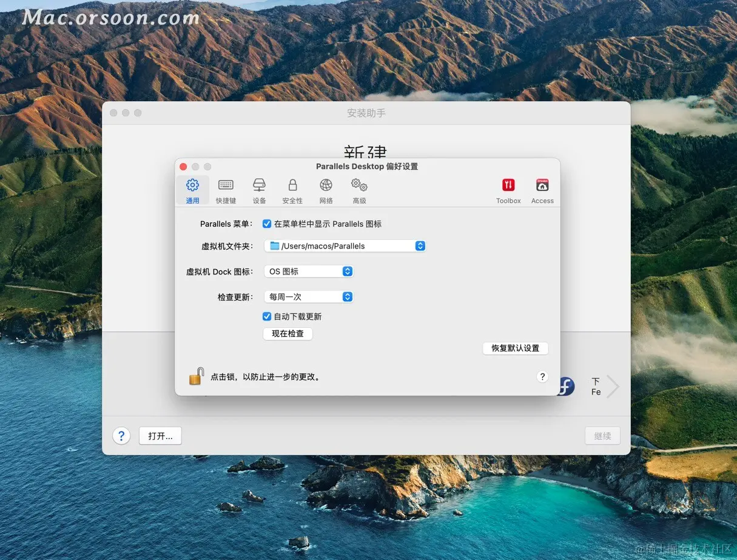The image size is (737, 560).
Task: Click the 继续 button in 安装助手
Action: tap(602, 436)
